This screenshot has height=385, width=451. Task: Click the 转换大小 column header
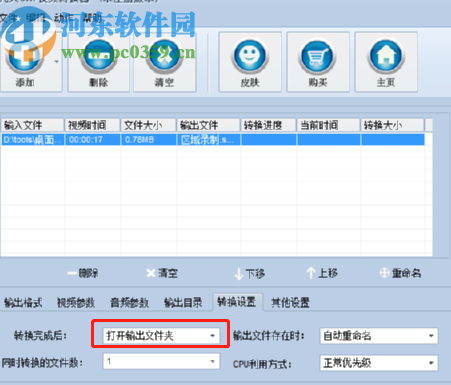click(x=392, y=125)
